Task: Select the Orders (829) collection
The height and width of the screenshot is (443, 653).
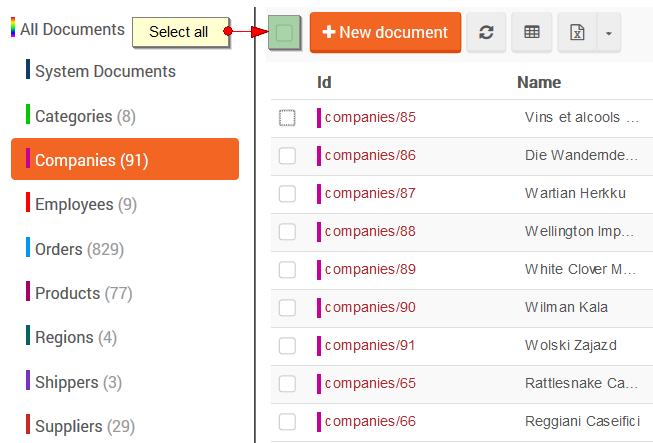Action: coord(75,249)
